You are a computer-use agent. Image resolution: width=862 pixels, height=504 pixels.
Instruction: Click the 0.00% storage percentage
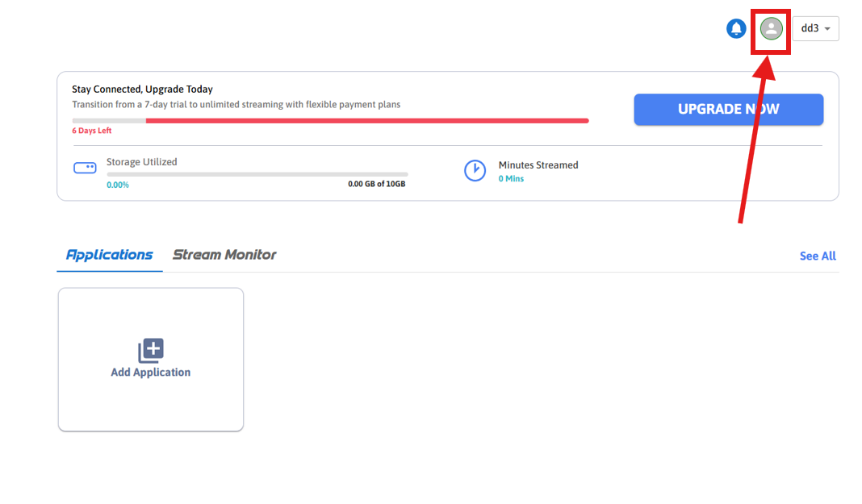pos(118,185)
